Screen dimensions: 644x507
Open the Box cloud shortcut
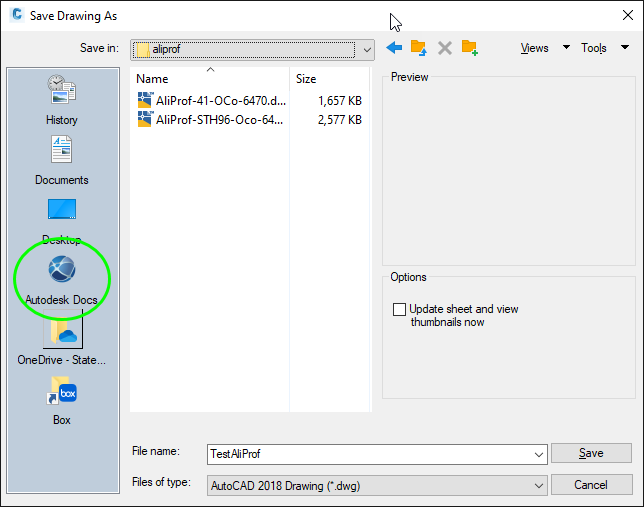[62, 400]
